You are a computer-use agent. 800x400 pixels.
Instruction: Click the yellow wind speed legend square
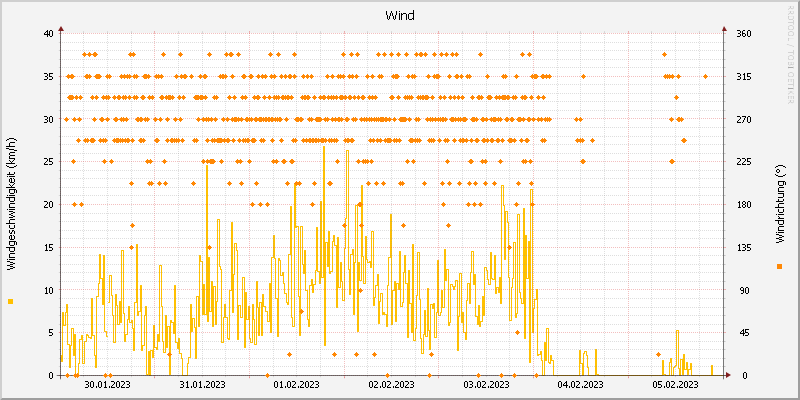(11, 302)
